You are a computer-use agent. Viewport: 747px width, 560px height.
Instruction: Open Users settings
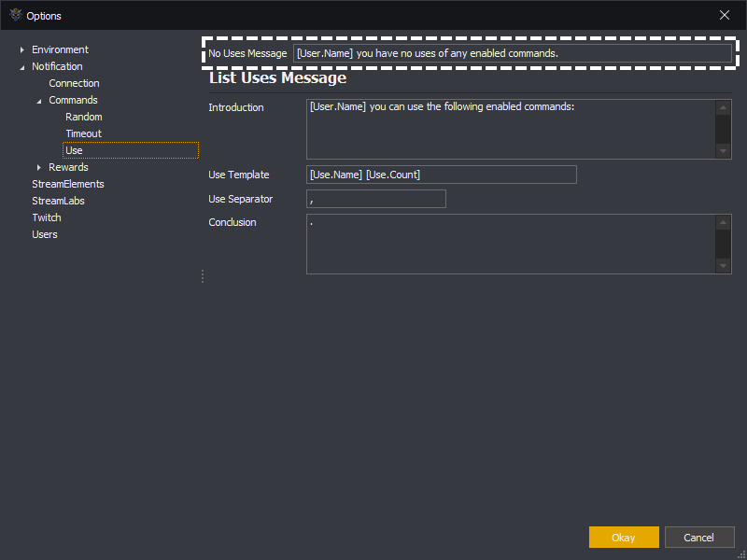click(x=44, y=234)
